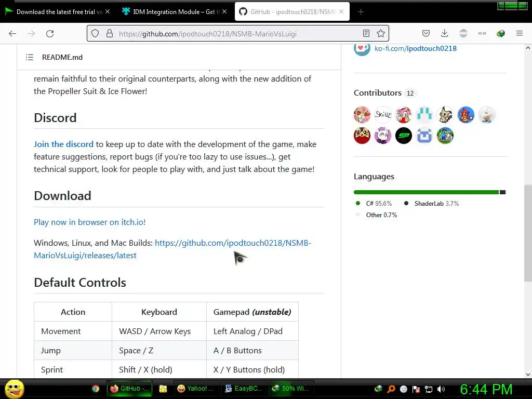
Task: Open the Skillz signature contributor avatar
Action: coord(383,115)
